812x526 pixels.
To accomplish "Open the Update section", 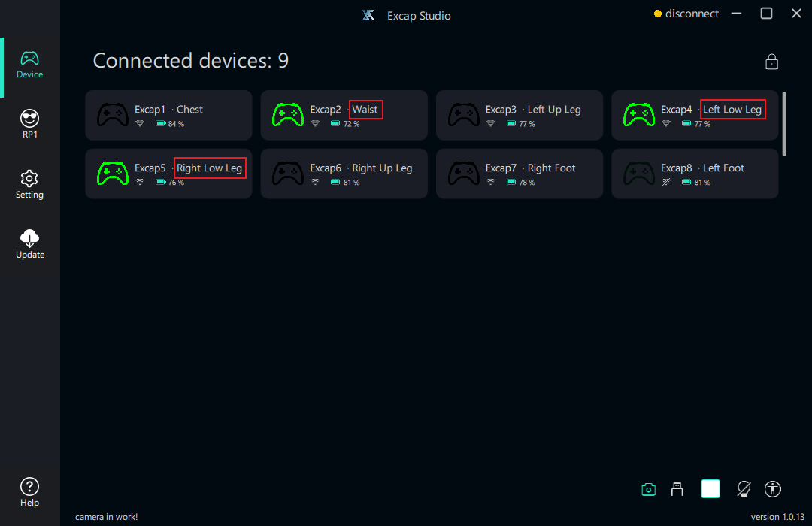I will pos(30,245).
